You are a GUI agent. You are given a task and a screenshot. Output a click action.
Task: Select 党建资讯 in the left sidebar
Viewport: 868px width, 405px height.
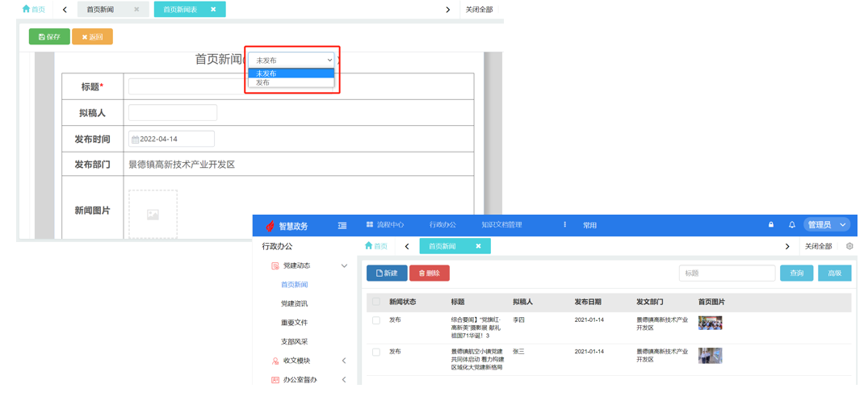(x=294, y=303)
